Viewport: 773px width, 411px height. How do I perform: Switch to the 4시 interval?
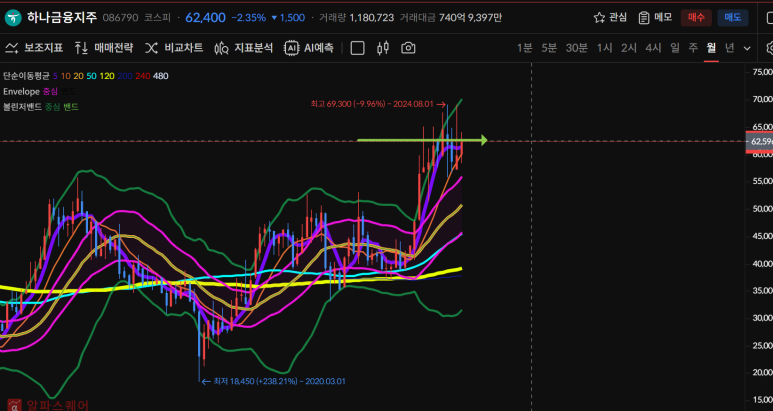[653, 48]
